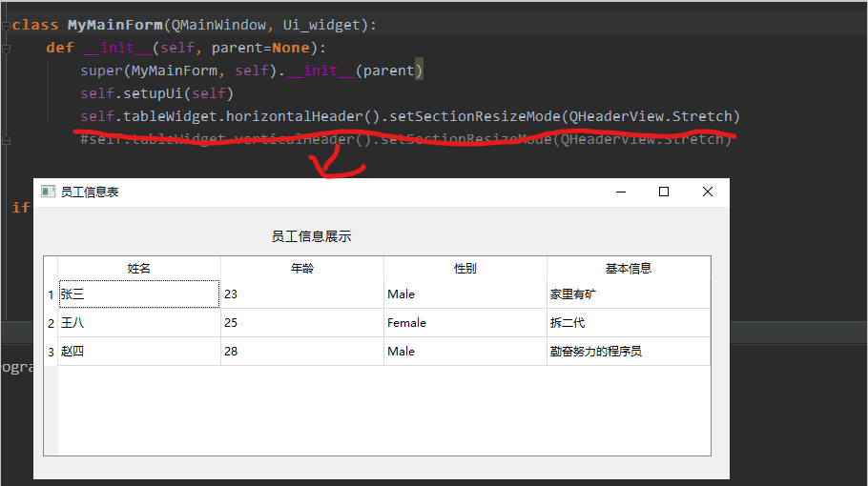This screenshot has height=486, width=868.
Task: Minimize the 员工信息表 window
Action: (621, 192)
